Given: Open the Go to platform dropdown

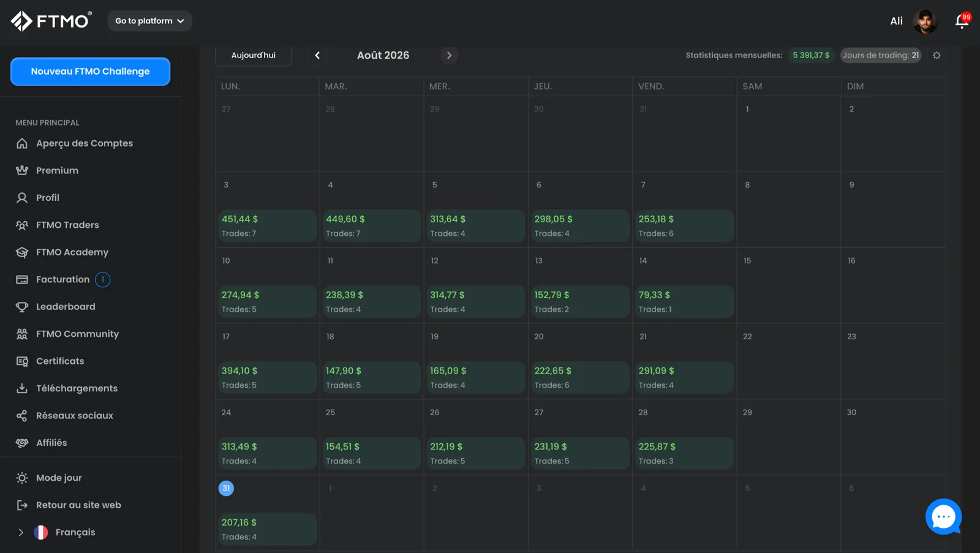Looking at the screenshot, I should (x=149, y=21).
